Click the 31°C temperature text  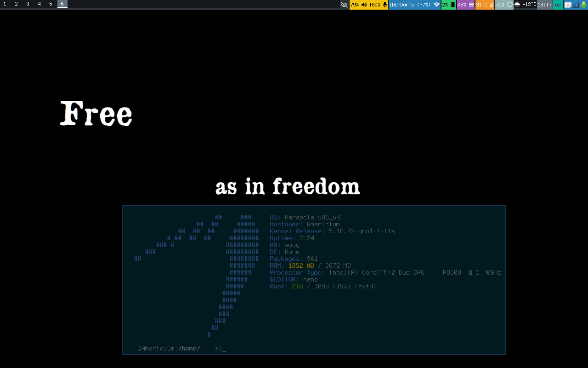point(481,5)
